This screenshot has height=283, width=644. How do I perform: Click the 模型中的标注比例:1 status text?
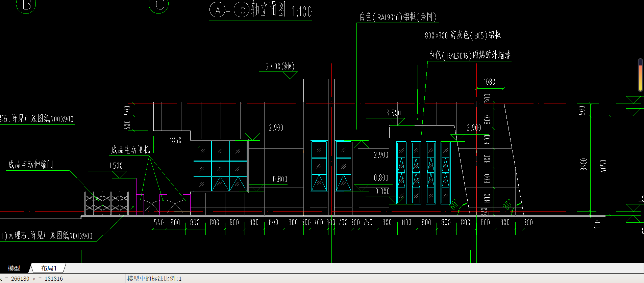tap(154, 279)
